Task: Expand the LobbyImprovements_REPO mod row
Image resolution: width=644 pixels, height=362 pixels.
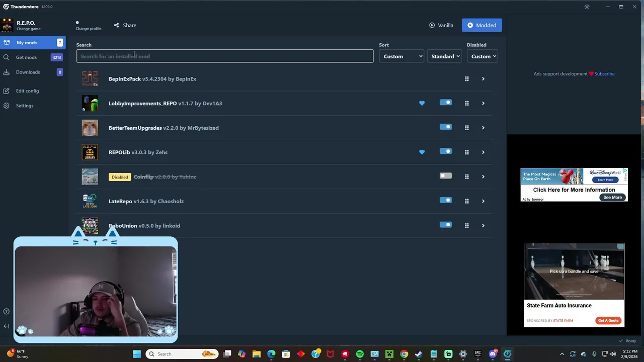Action: click(x=483, y=103)
